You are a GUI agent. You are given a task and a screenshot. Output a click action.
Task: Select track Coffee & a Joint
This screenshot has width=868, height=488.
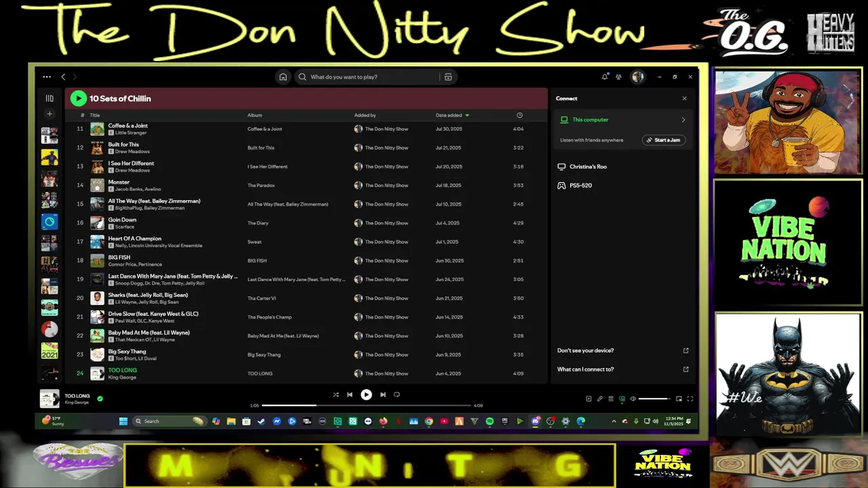click(x=127, y=125)
